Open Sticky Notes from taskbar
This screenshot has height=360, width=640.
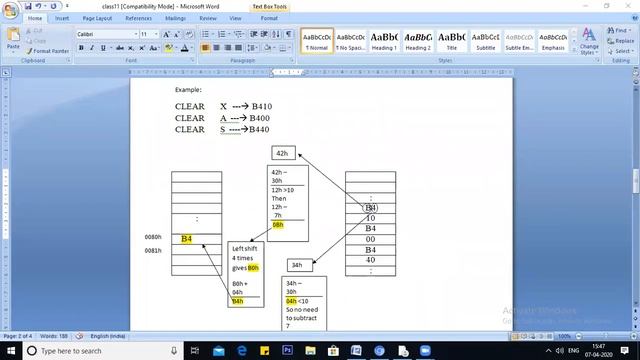(x=264, y=351)
